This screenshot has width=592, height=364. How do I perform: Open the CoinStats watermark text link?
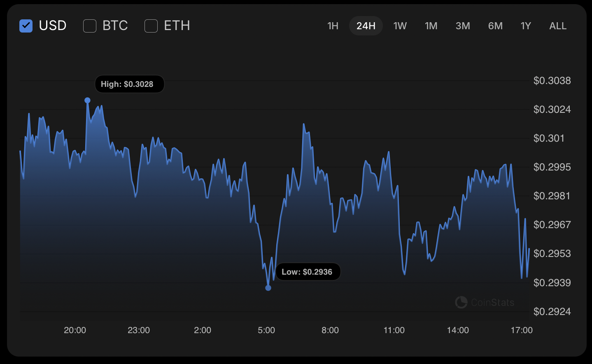click(x=492, y=303)
